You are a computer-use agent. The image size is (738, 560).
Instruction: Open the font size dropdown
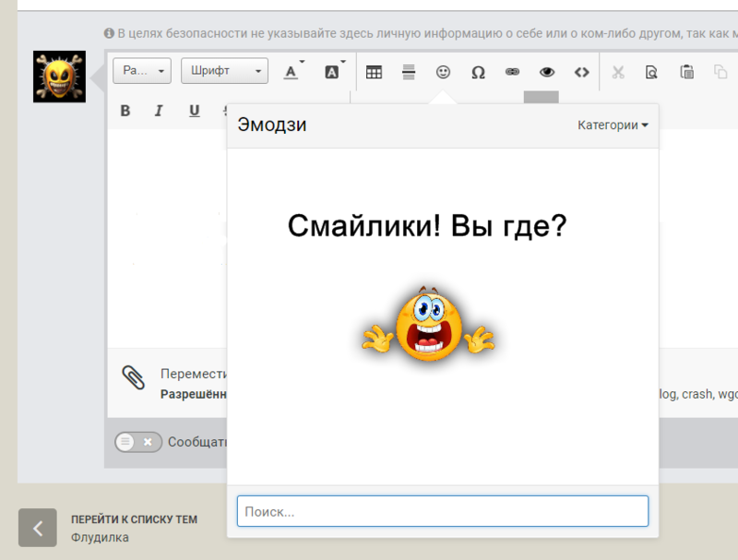(141, 70)
